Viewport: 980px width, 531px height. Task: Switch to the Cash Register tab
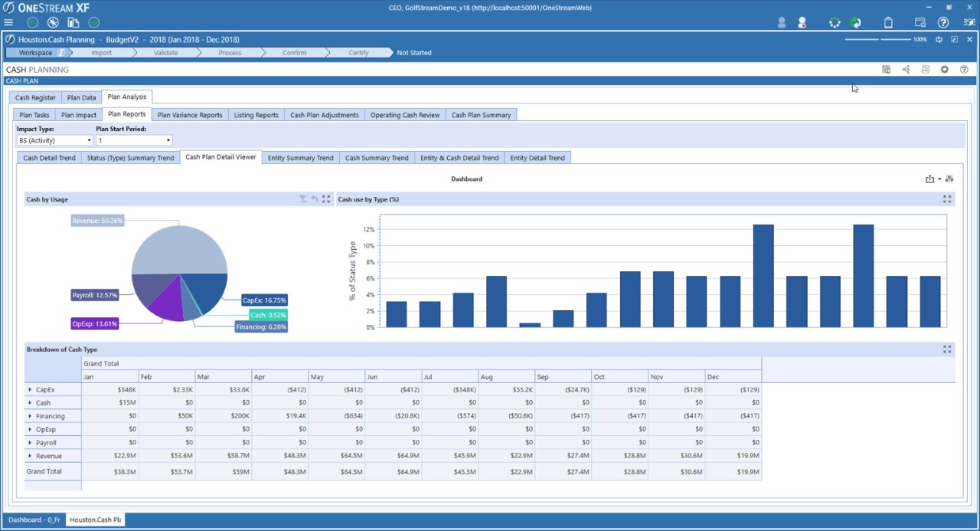click(35, 97)
